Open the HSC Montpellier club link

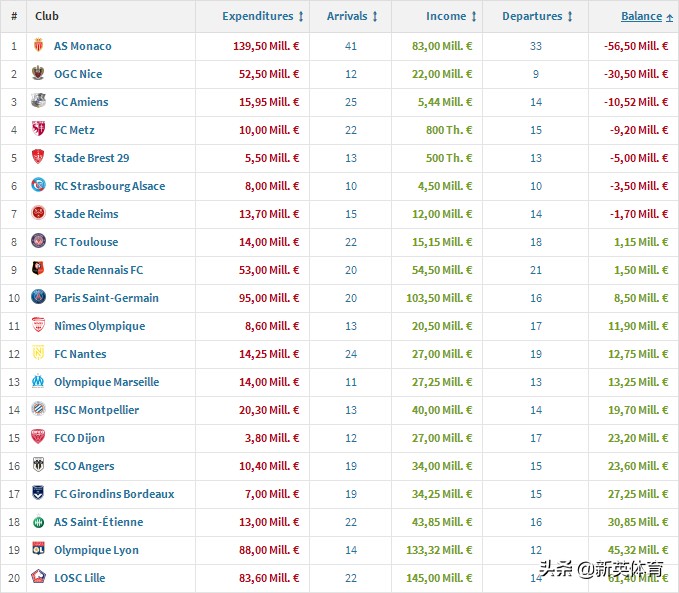(96, 410)
